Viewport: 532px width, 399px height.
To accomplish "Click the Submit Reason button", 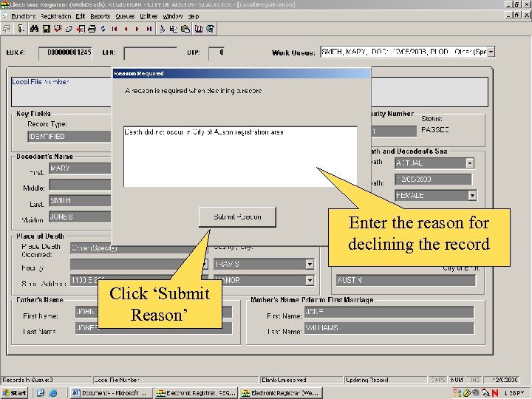I will 237,216.
